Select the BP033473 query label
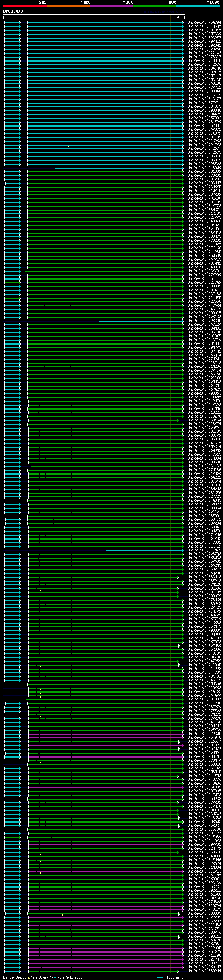The height and width of the screenshot is (980, 223). [13, 11]
